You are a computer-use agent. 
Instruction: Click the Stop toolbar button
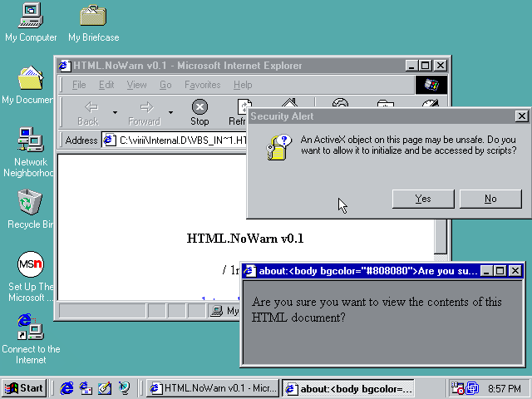point(199,114)
